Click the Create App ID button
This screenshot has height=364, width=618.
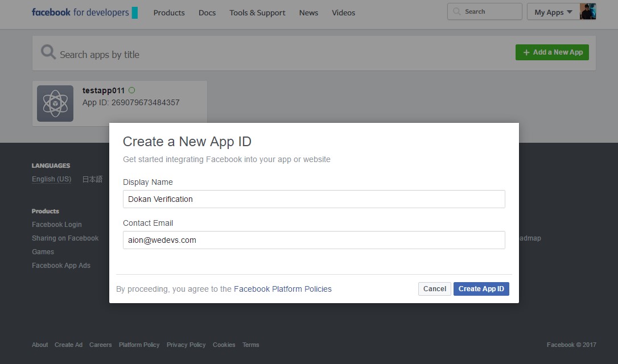(x=481, y=289)
